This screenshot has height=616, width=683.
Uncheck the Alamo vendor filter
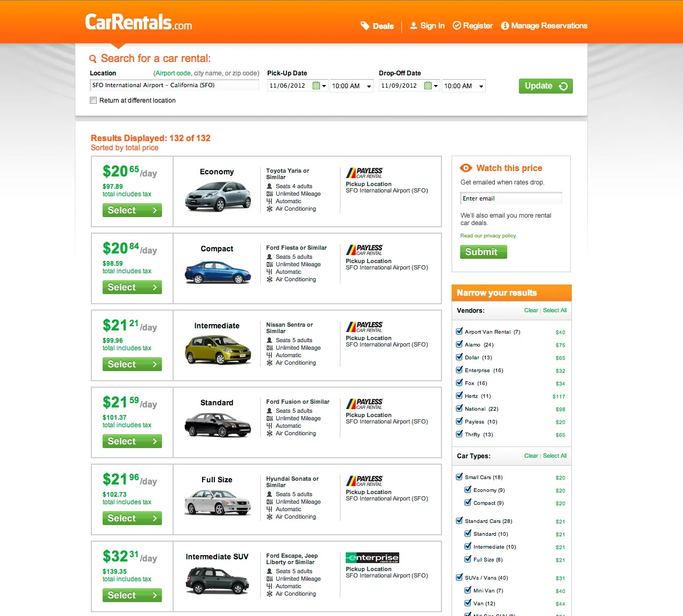click(x=459, y=344)
